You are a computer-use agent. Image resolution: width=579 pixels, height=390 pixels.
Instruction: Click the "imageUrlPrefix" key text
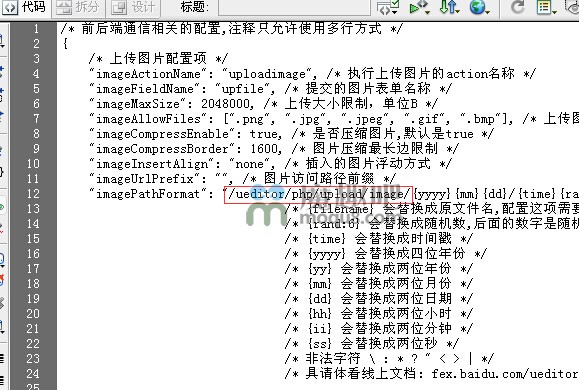144,179
